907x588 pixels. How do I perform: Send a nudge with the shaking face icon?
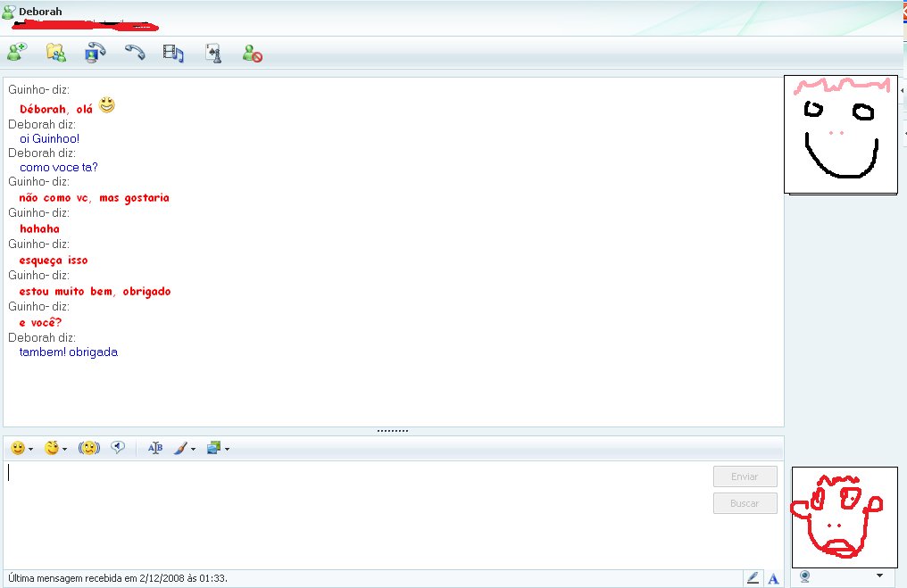(89, 448)
